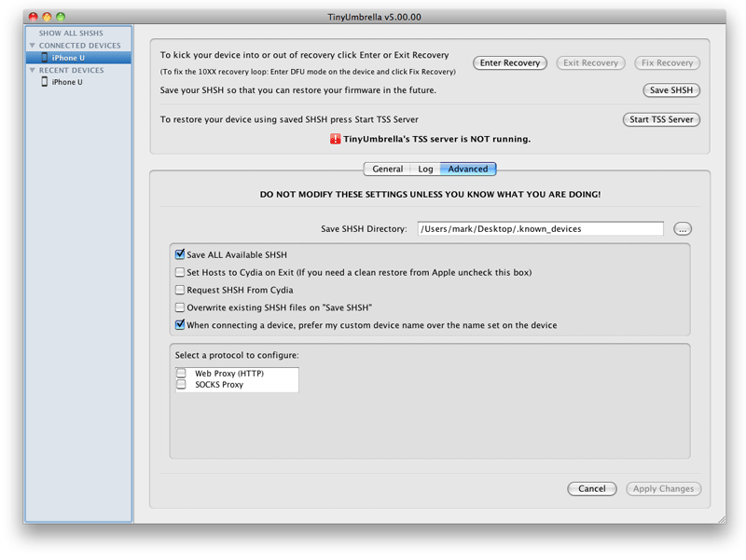Click the Save SHSH Directory path field
Image resolution: width=746 pixels, height=560 pixels.
(x=540, y=228)
